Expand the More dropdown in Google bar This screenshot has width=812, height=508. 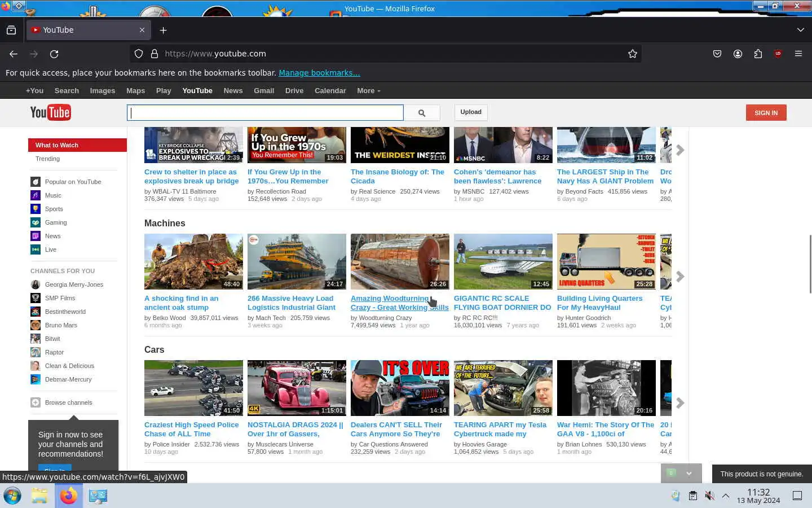pos(369,90)
